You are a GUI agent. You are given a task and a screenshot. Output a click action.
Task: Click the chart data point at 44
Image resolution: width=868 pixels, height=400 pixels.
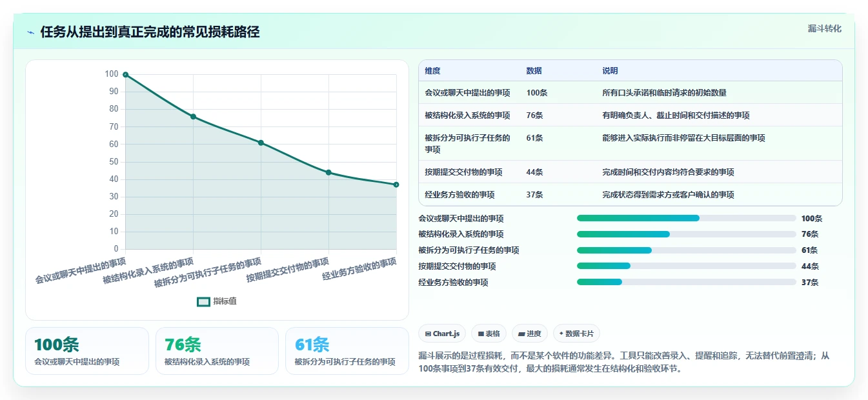[x=328, y=172]
